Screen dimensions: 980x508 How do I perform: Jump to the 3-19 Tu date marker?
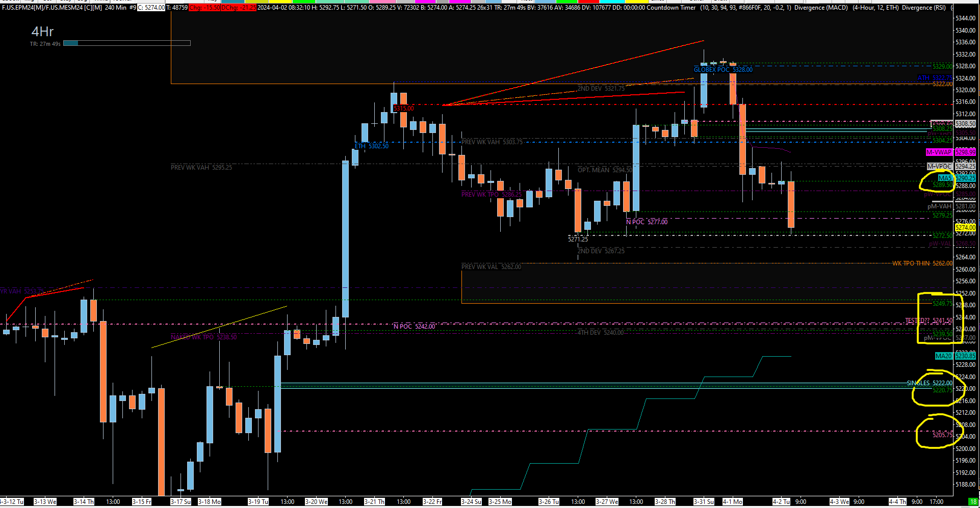(x=258, y=502)
